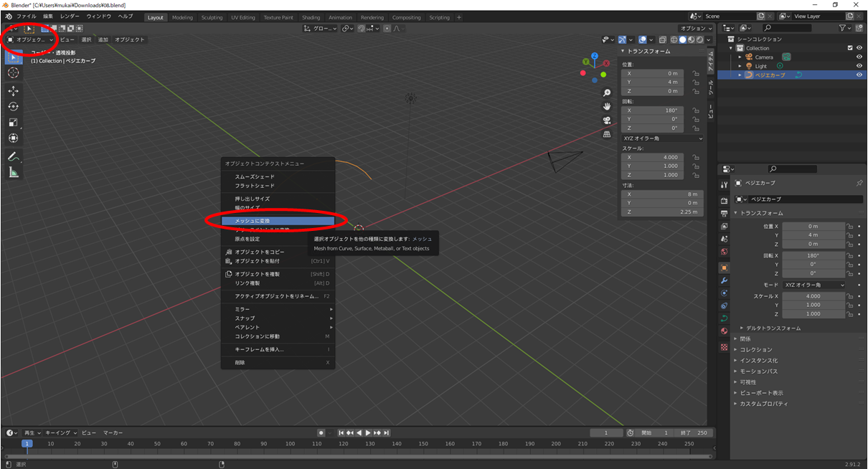Hide the ベジエカーブ object in outliner
Image resolution: width=868 pixels, height=469 pixels.
click(x=859, y=75)
